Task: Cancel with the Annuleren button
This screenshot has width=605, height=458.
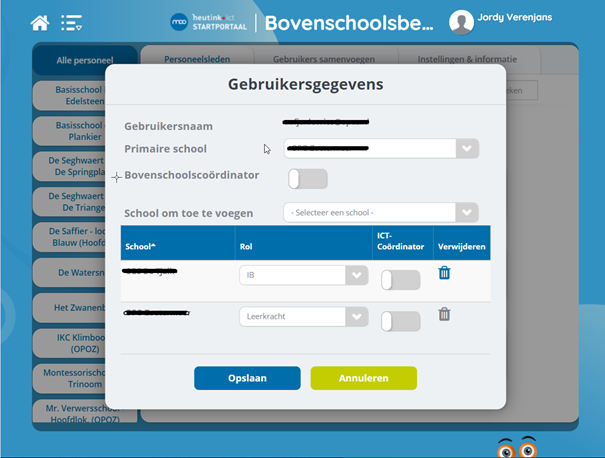Action: point(363,378)
